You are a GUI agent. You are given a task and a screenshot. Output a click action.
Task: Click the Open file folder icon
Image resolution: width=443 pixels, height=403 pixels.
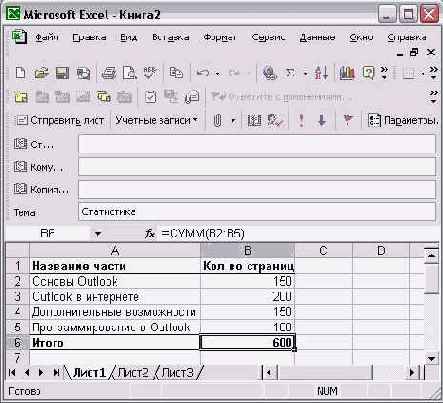pos(41,73)
